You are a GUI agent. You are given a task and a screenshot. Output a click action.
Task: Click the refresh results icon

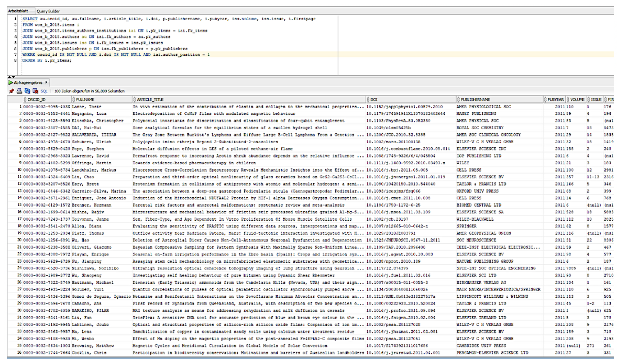pyautogui.click(x=27, y=91)
